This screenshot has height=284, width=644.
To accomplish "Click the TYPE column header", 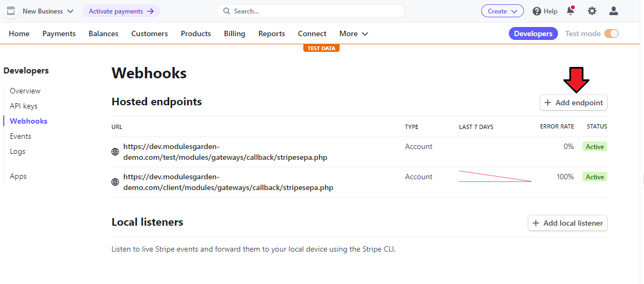I will point(411,127).
